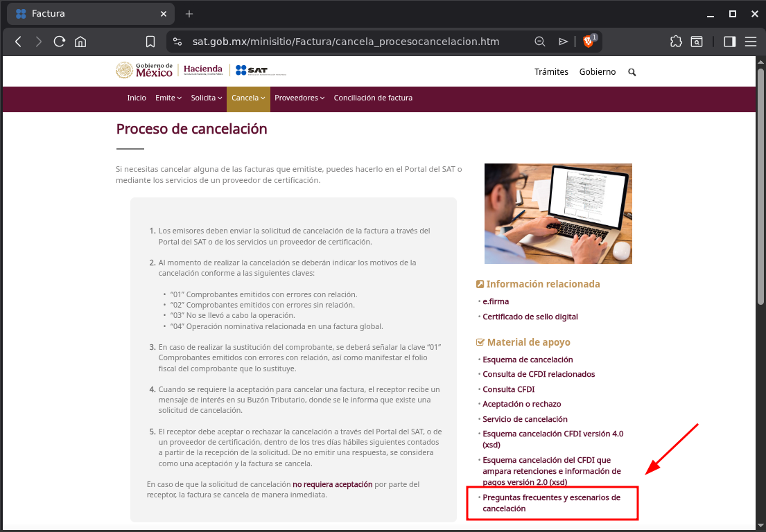
Task: Open the browser hamburger menu
Action: [751, 42]
